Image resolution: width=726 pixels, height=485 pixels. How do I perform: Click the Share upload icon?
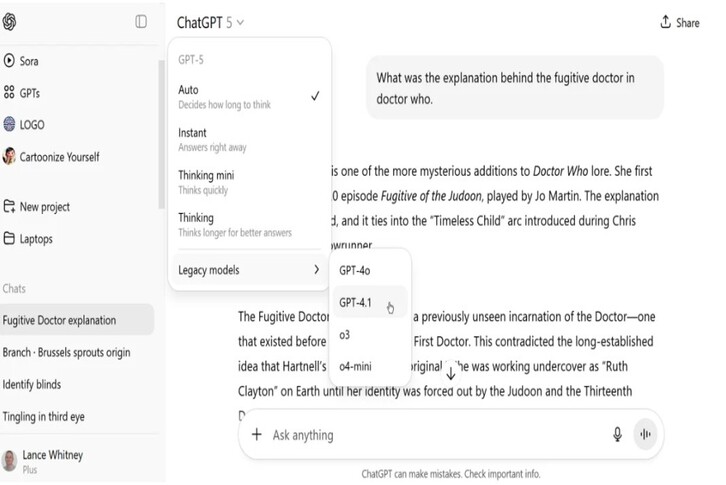(665, 22)
